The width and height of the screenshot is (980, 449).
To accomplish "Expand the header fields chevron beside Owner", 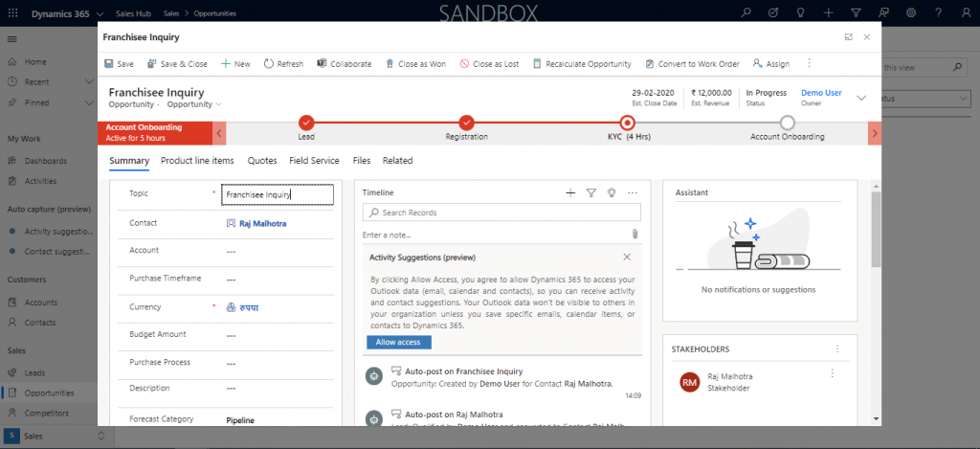I will coord(861,99).
